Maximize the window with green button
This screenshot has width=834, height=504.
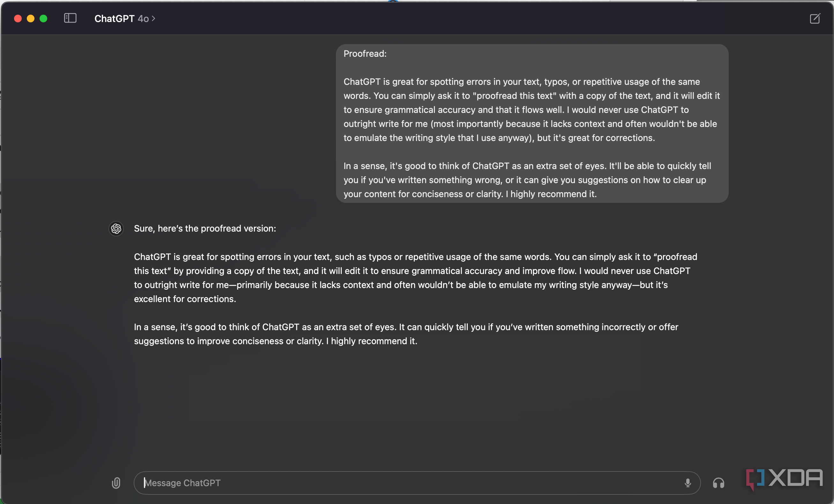point(43,18)
